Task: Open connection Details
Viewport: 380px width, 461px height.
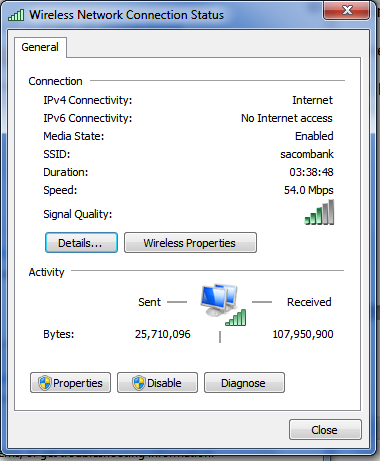Action: 81,243
